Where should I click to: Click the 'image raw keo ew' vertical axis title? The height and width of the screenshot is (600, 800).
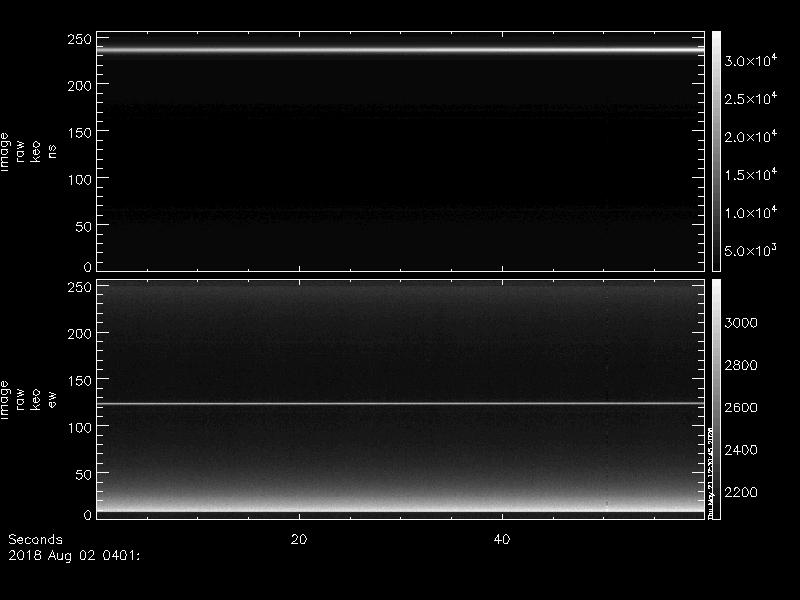[x=28, y=399]
